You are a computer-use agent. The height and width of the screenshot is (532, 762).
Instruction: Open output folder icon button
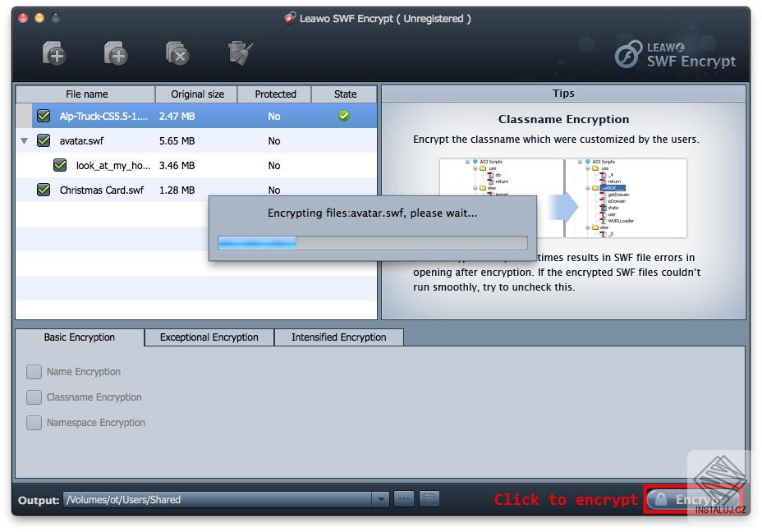pos(429,499)
